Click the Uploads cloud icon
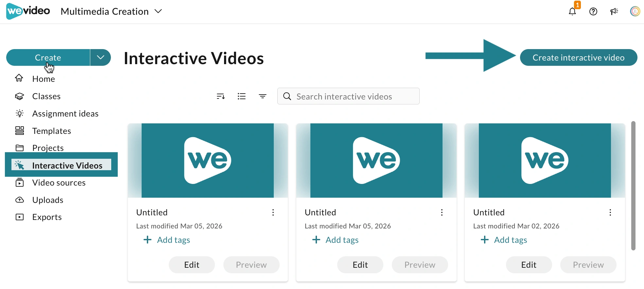This screenshot has width=644, height=289. tap(20, 200)
